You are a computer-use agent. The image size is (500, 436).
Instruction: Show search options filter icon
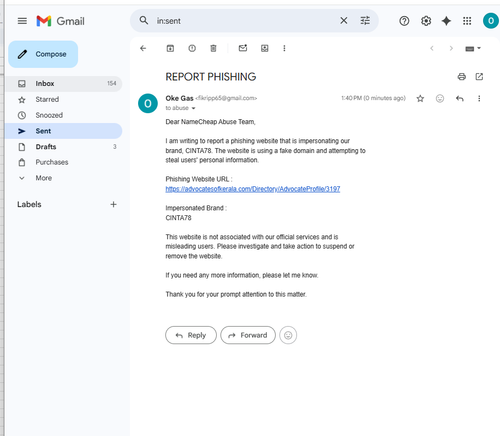(x=365, y=21)
